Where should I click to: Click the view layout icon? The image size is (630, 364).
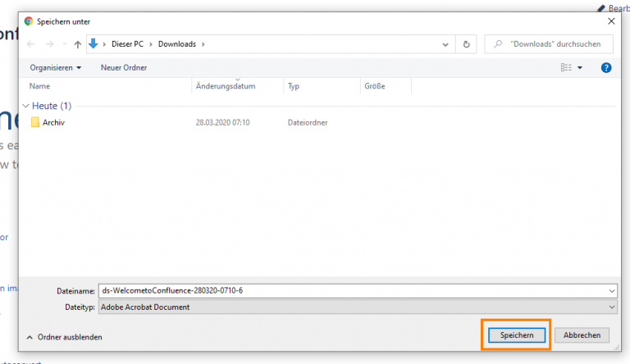pyautogui.click(x=566, y=67)
